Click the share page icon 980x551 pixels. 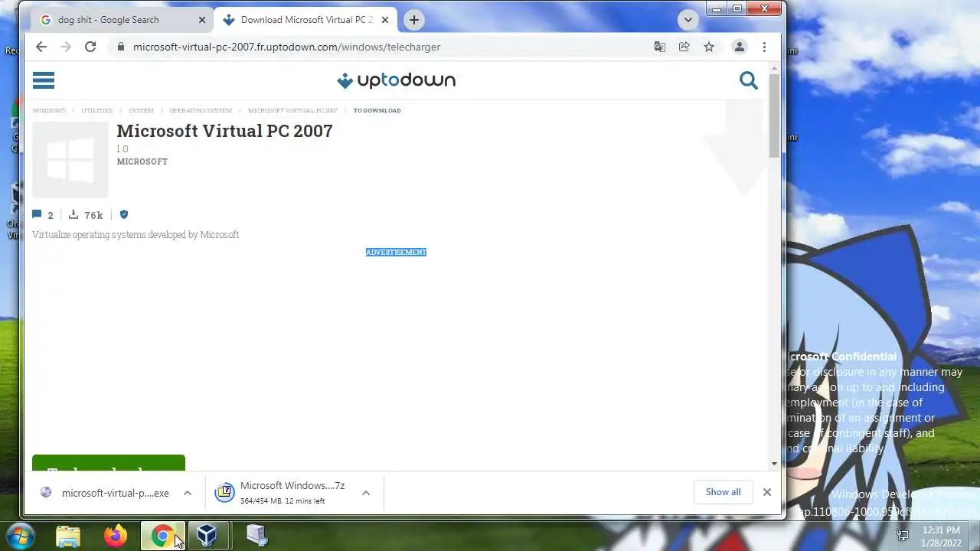(684, 47)
